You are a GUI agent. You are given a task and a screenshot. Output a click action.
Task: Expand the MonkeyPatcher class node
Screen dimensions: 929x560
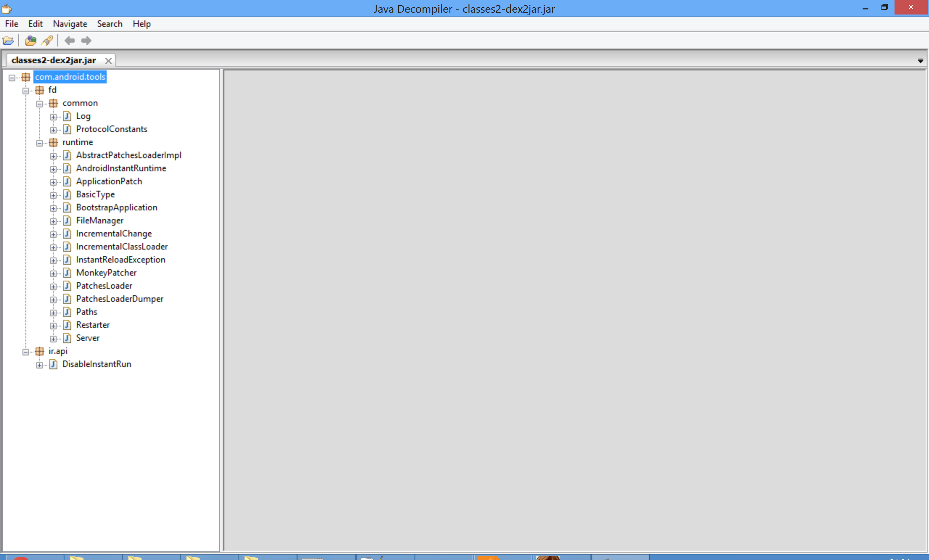point(53,273)
